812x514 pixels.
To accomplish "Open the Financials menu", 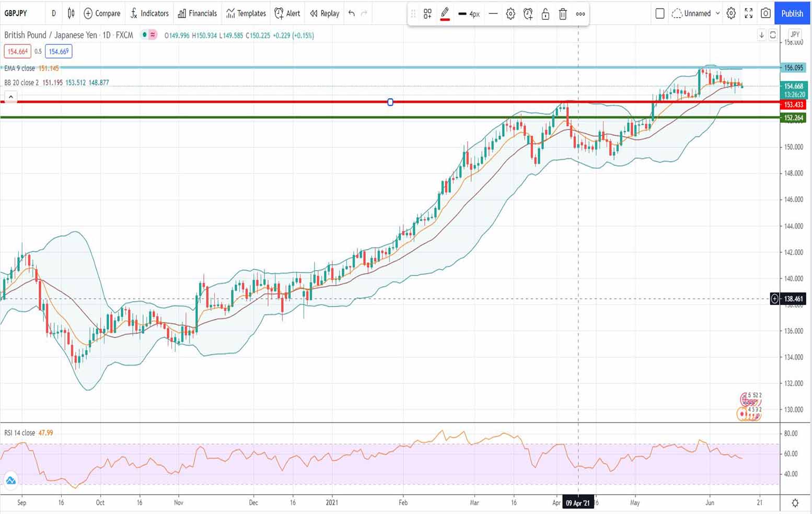I will point(197,13).
